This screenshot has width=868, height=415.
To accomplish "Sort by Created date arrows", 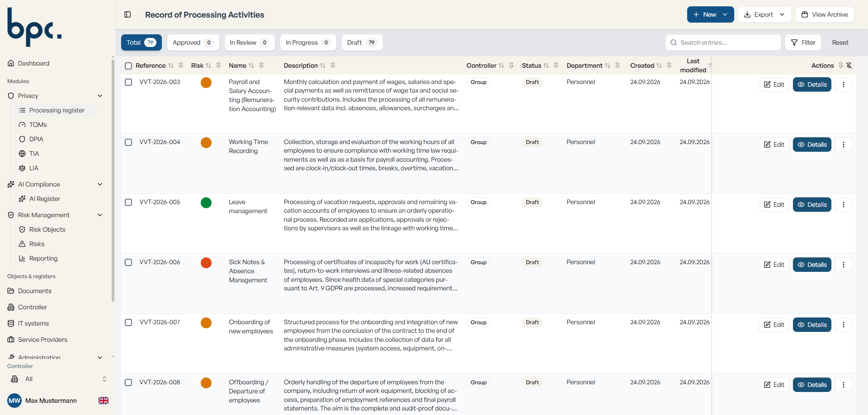I will [659, 65].
